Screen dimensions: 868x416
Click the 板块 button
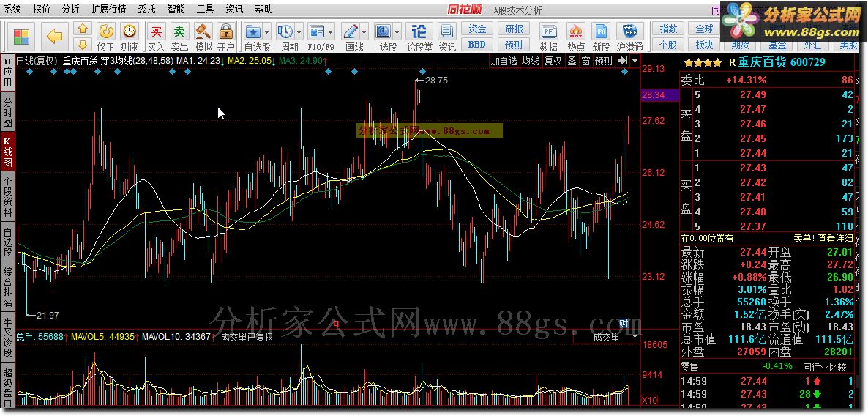(x=704, y=45)
